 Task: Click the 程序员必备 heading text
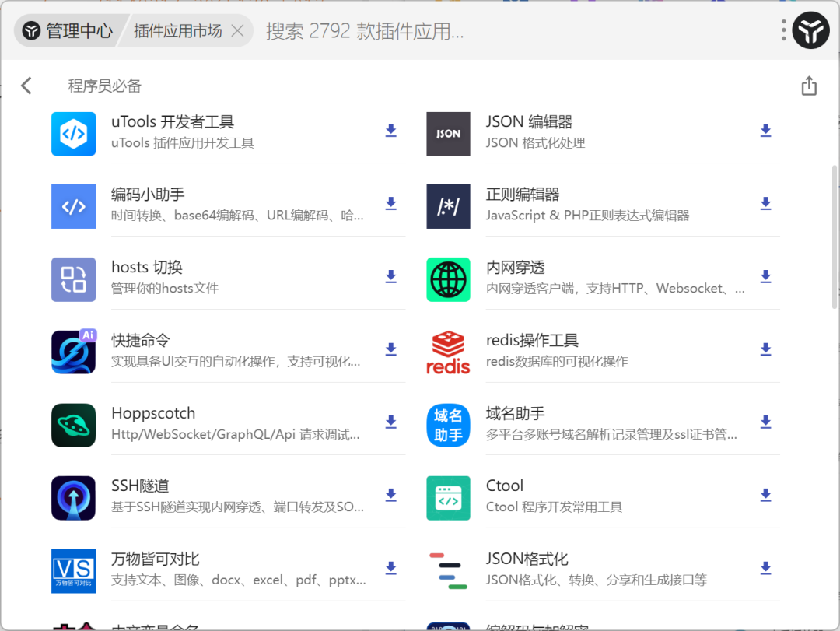coord(104,86)
